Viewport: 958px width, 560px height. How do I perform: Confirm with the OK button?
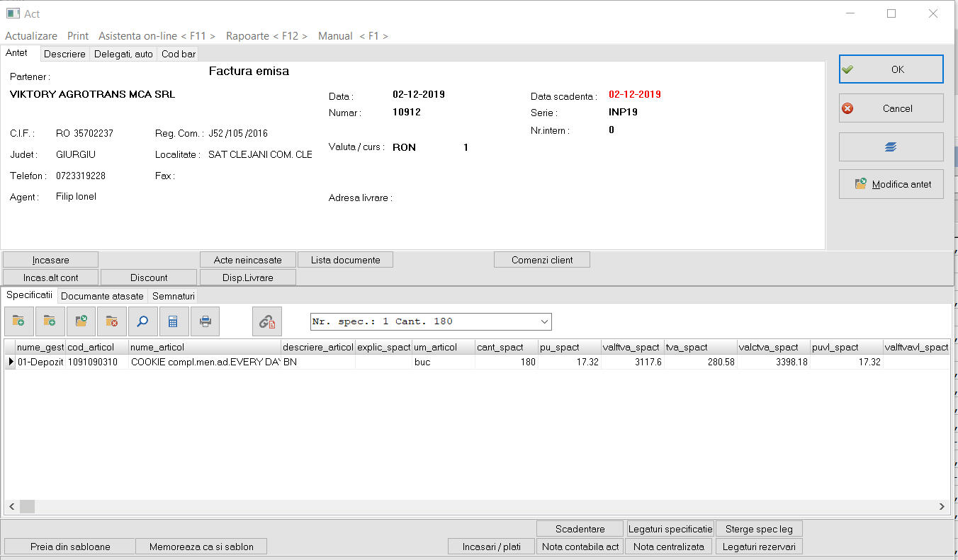coord(891,69)
